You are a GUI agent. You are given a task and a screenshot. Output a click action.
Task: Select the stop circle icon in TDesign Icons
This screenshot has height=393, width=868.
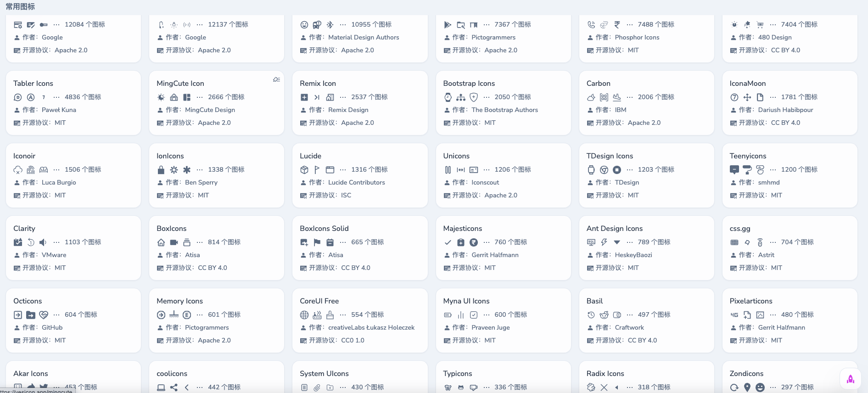pyautogui.click(x=617, y=170)
